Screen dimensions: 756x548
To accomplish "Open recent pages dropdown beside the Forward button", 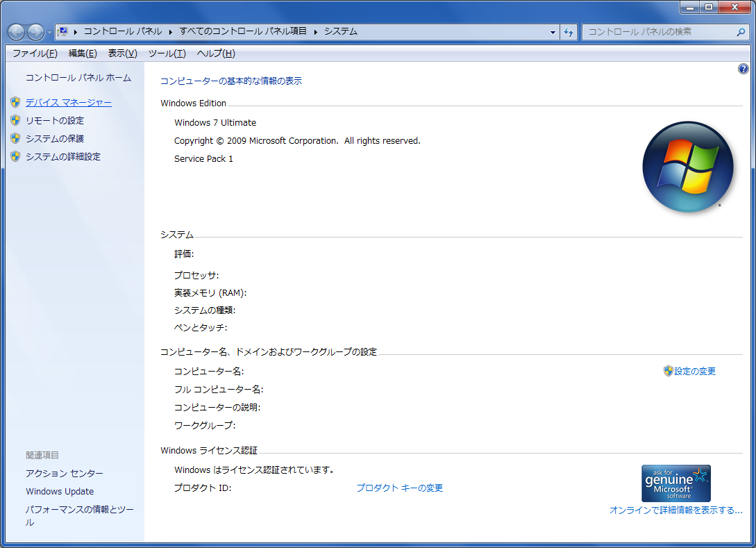I will click(x=49, y=33).
